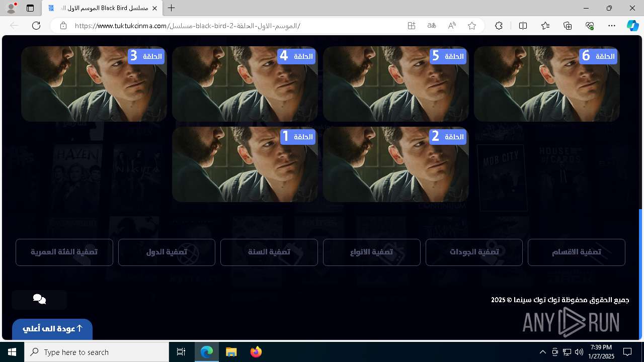Open the episode 3 thumbnail
The height and width of the screenshot is (362, 644).
[94, 84]
